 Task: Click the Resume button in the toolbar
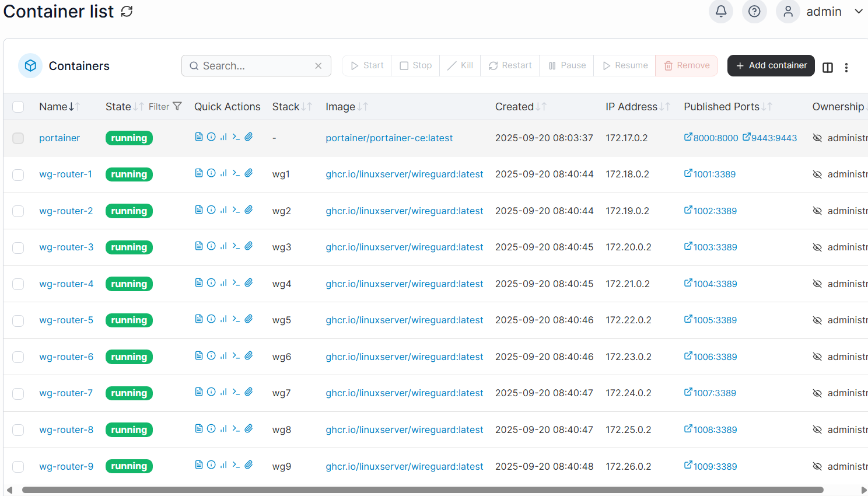625,65
